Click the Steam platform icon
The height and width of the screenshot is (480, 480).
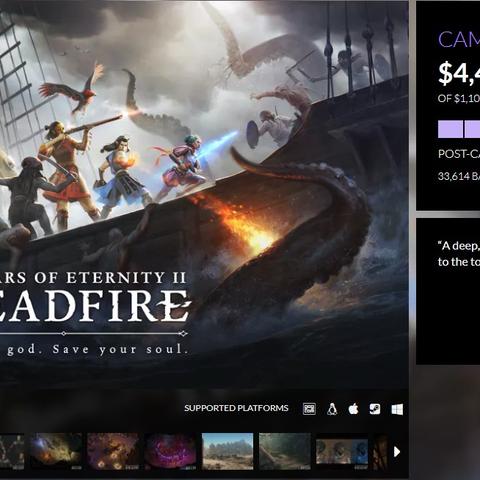click(x=375, y=409)
